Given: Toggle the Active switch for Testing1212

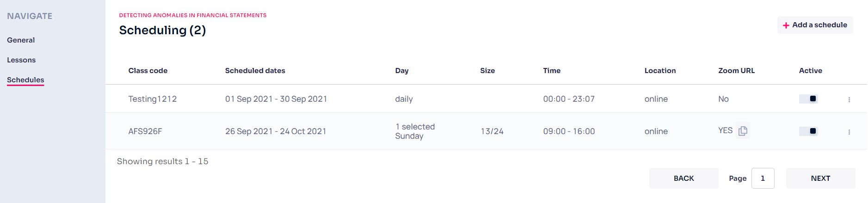Looking at the screenshot, I should point(808,98).
